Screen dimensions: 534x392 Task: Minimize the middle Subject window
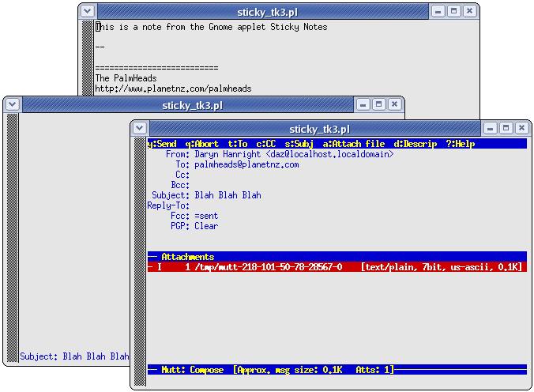[x=363, y=104]
